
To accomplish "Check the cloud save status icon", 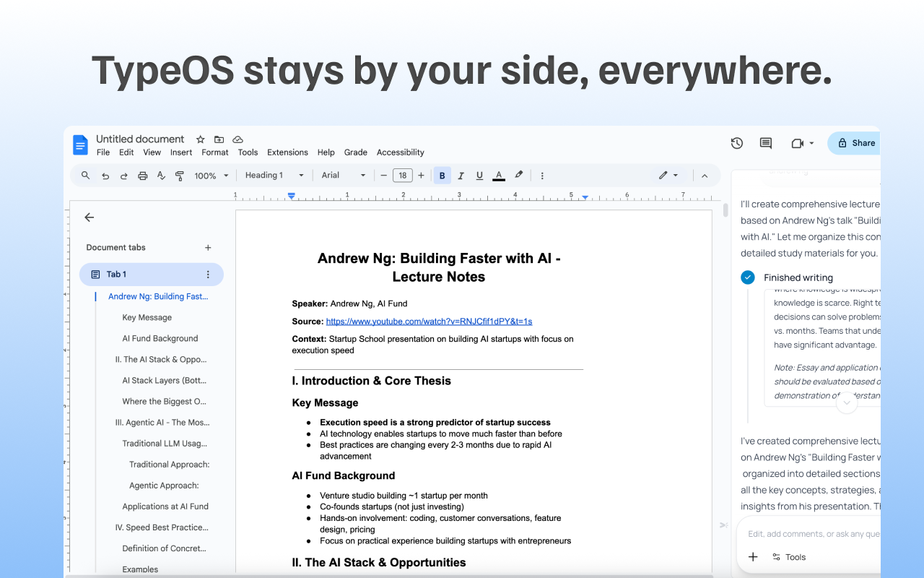I will 237,139.
